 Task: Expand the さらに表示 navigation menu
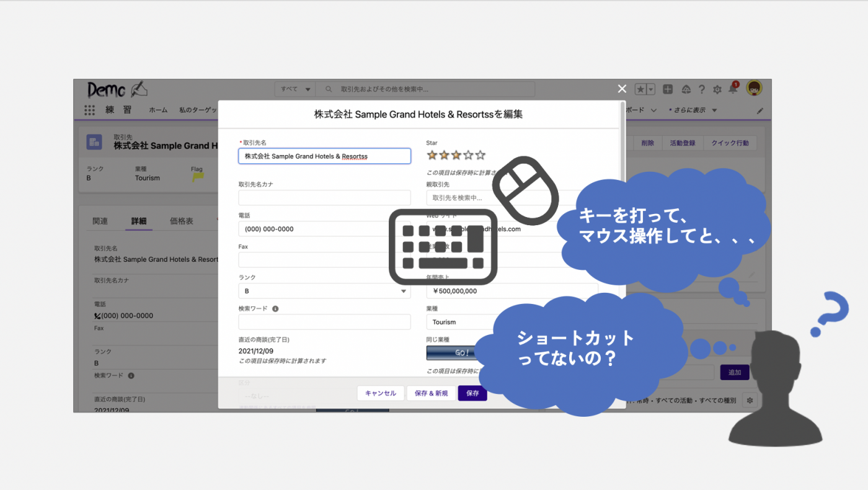point(693,110)
